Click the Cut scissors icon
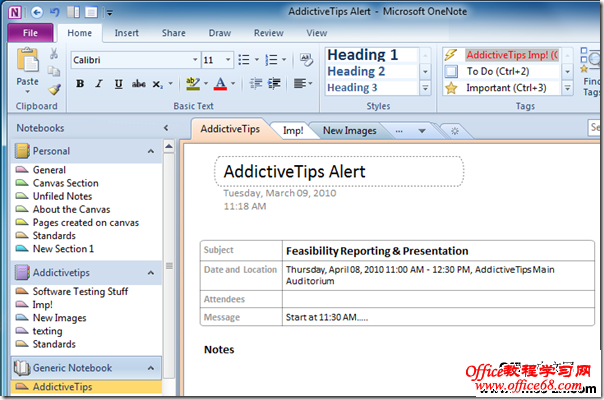This screenshot has height=400, width=604. tap(54, 54)
